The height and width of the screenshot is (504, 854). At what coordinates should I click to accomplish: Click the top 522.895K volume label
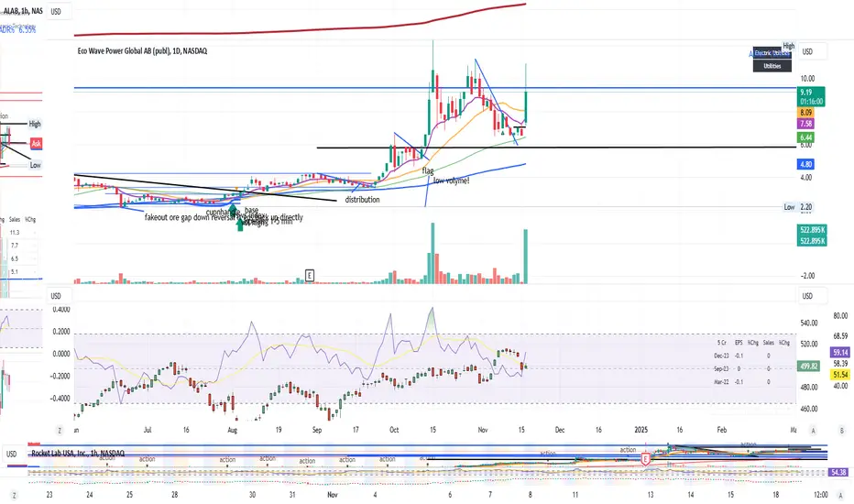click(x=812, y=230)
